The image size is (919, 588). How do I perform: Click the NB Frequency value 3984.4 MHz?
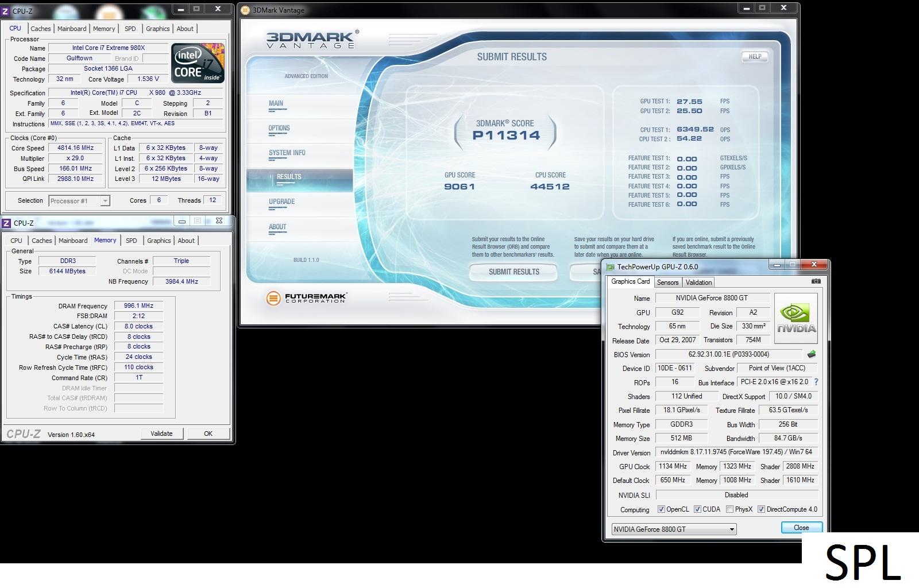pyautogui.click(x=182, y=282)
